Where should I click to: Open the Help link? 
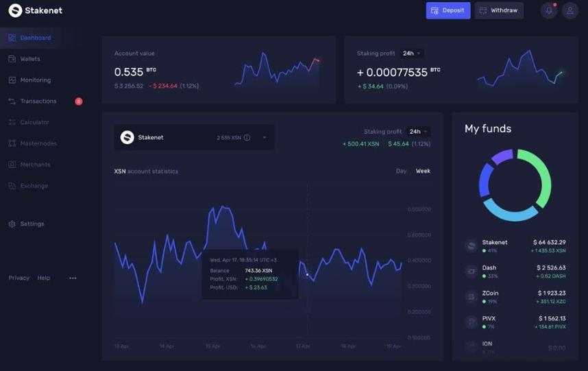click(x=43, y=278)
